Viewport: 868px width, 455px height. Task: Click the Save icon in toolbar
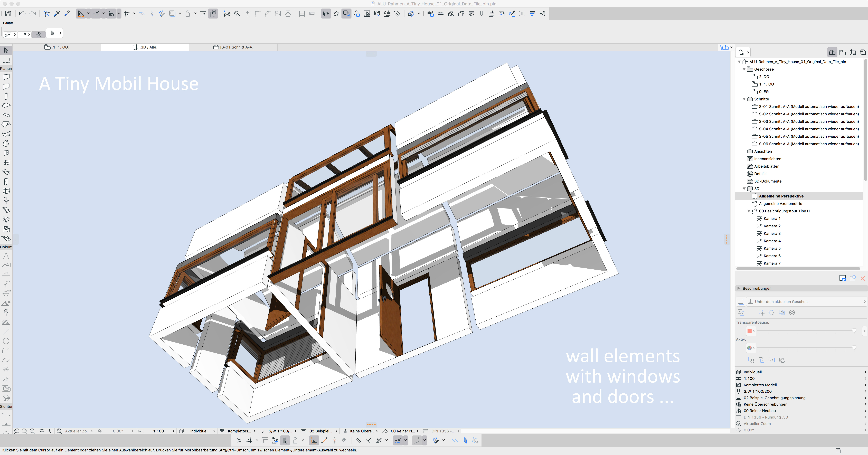pos(8,13)
